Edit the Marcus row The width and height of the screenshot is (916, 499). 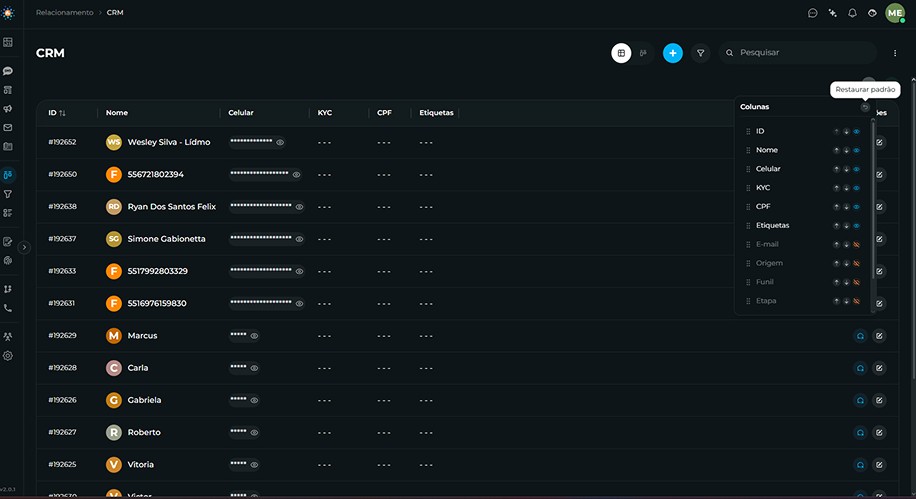point(879,336)
